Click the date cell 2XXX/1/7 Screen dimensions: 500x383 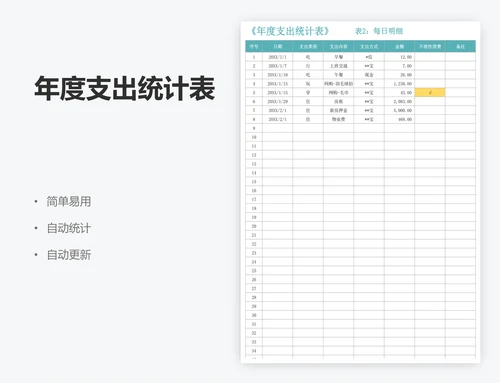click(x=278, y=66)
